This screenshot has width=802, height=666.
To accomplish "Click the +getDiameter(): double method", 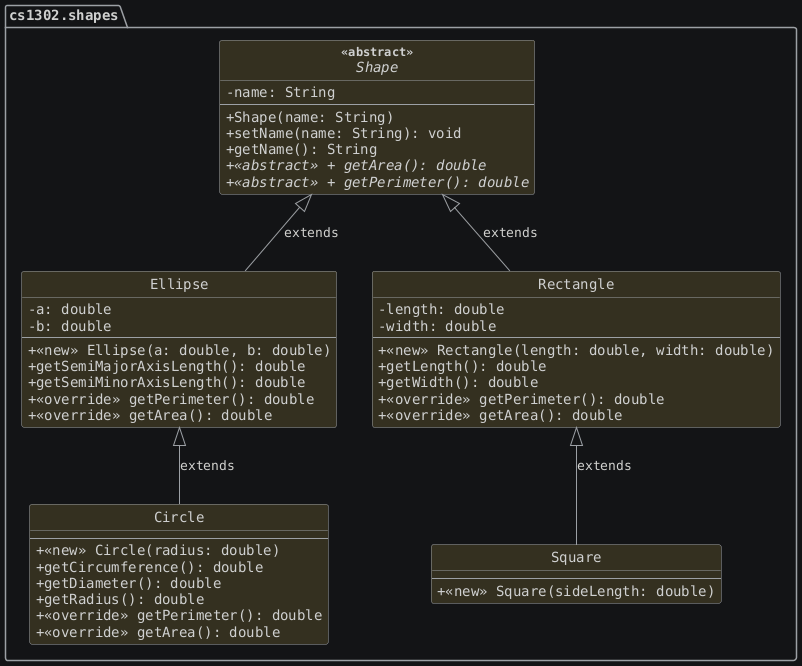I will tap(129, 583).
